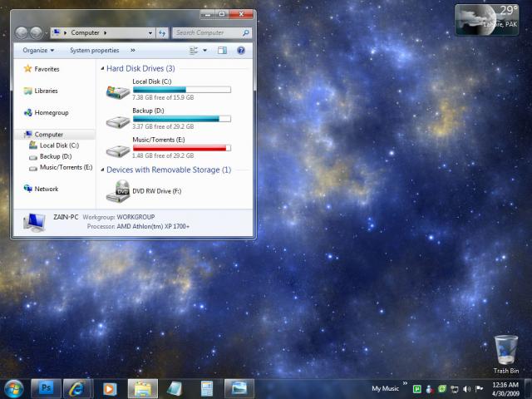Select Libraries in navigation pane
532x399 pixels.
click(x=46, y=91)
